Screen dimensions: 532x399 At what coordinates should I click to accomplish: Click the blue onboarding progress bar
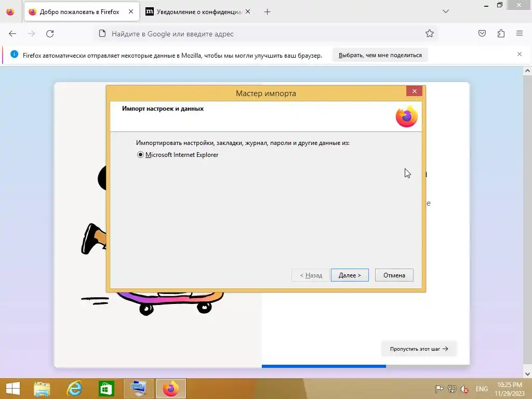pyautogui.click(x=324, y=366)
